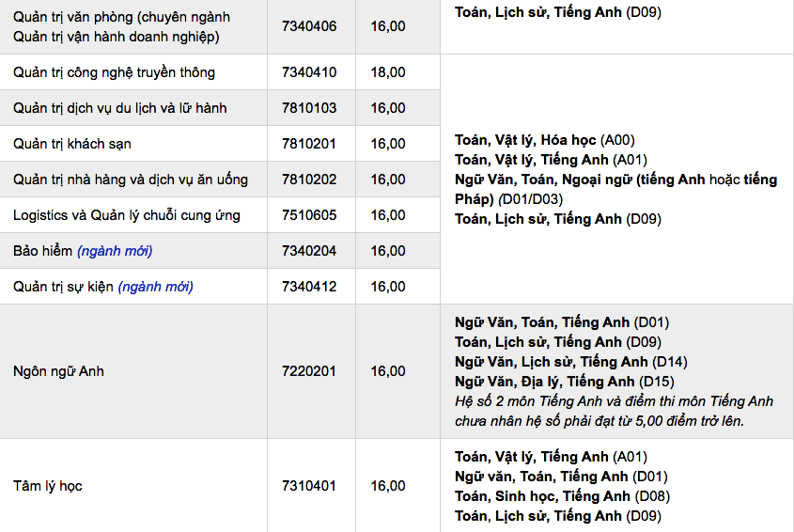Click major code 7310401

click(309, 486)
